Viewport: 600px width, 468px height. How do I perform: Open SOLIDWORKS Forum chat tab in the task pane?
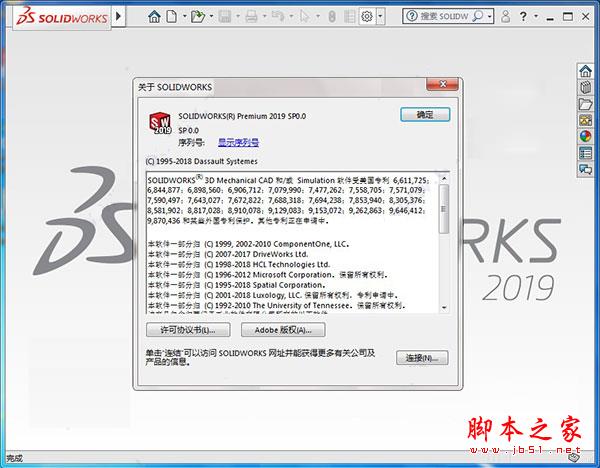[585, 169]
